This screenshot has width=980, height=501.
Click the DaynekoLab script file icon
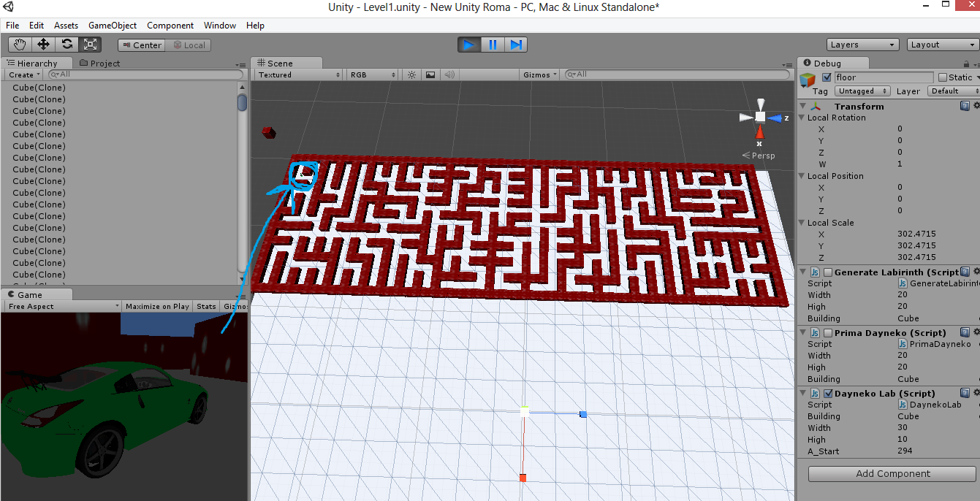click(x=903, y=405)
